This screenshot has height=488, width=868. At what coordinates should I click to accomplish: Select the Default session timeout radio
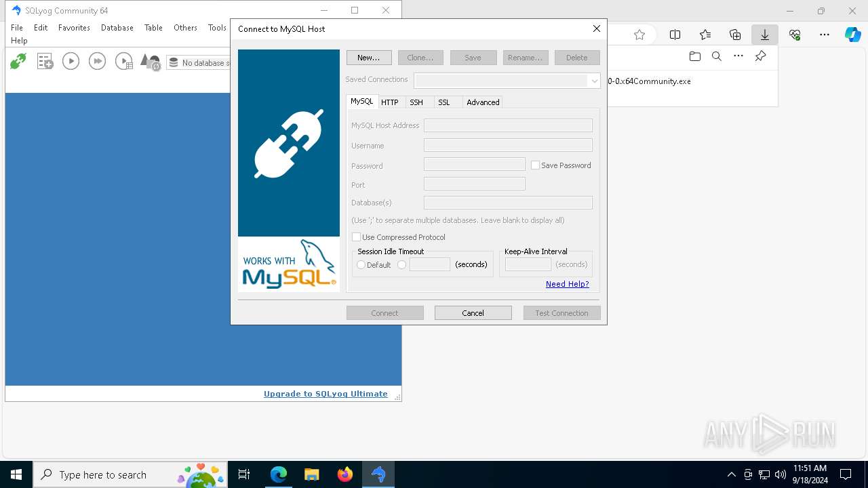[x=361, y=265]
